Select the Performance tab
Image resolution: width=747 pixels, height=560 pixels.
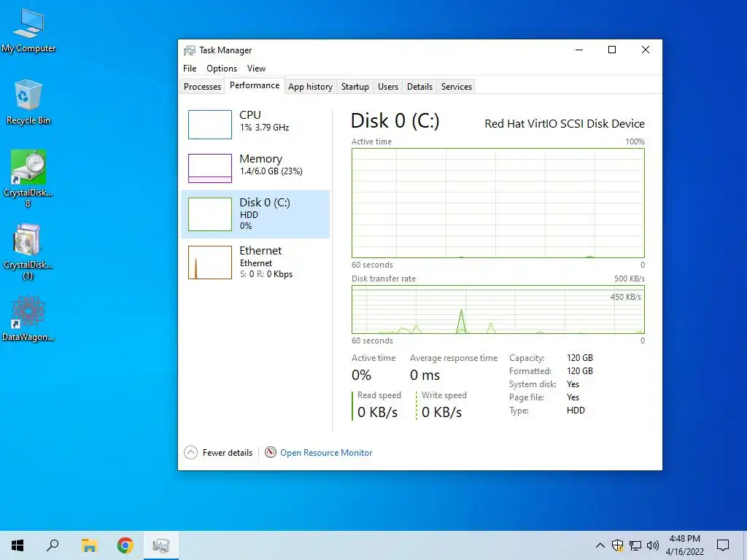[x=255, y=85]
